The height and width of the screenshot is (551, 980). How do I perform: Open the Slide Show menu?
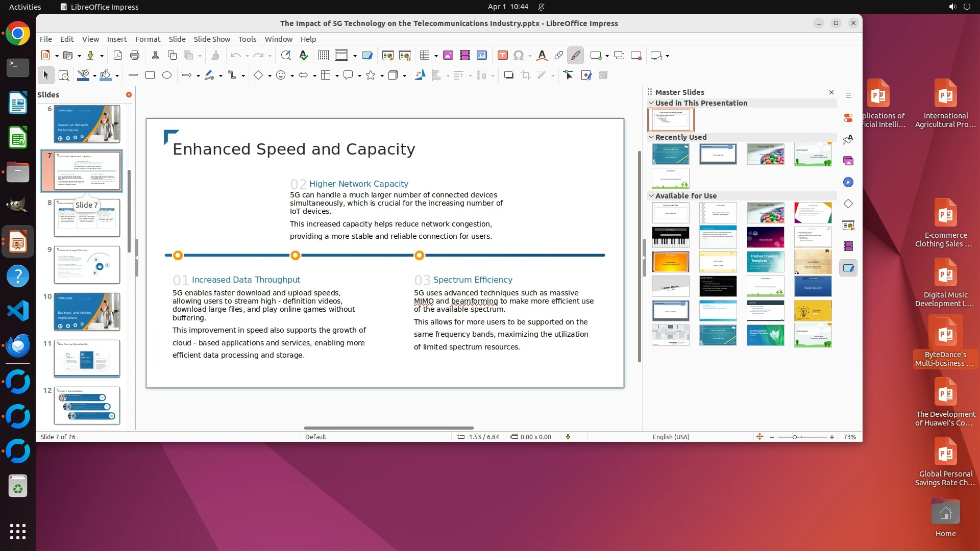pos(212,39)
